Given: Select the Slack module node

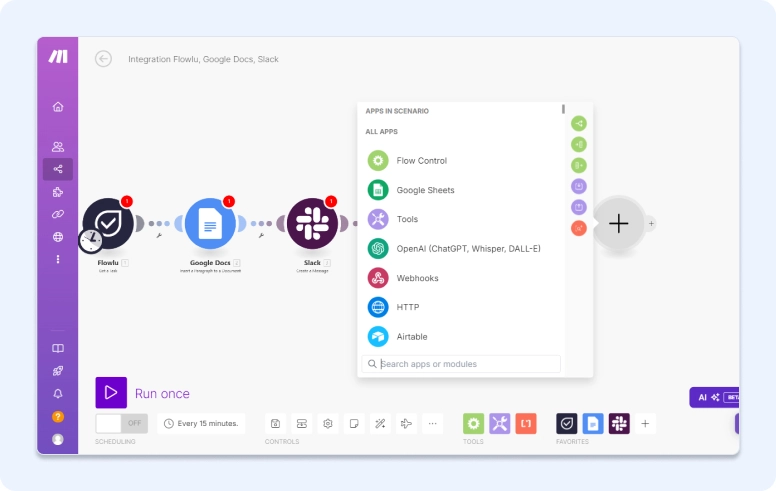Looking at the screenshot, I should point(312,224).
